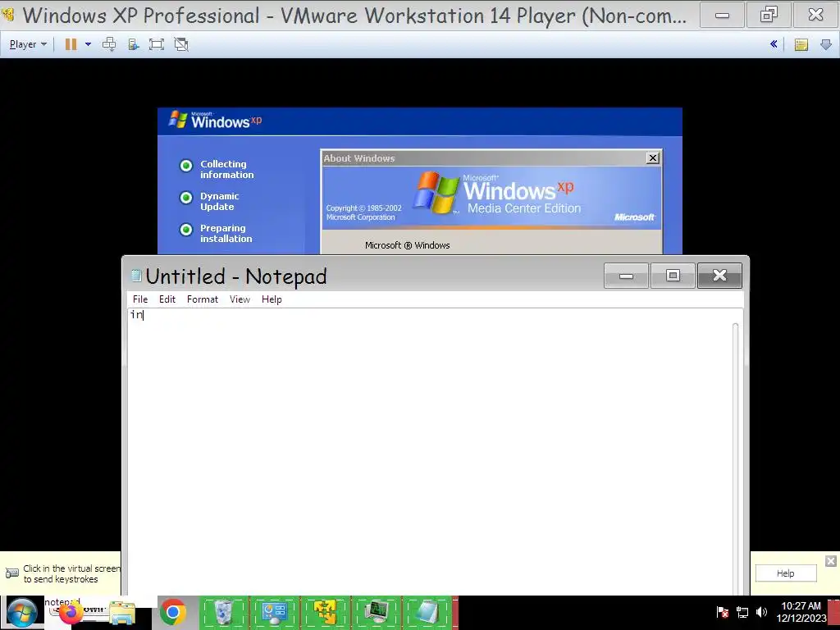
Task: Open Control Panel taskbar icon
Action: [274, 612]
